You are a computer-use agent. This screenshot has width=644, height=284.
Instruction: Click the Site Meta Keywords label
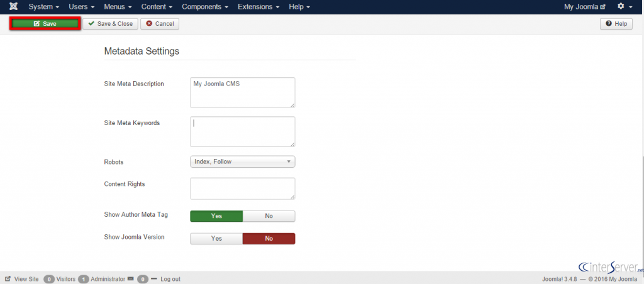132,123
